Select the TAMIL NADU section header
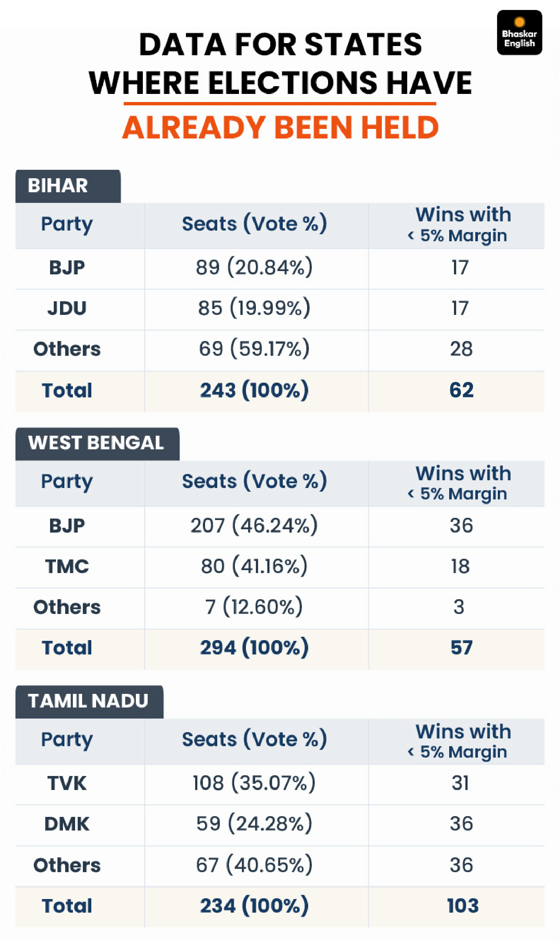Screen dimensions: 560x941 click(89, 702)
